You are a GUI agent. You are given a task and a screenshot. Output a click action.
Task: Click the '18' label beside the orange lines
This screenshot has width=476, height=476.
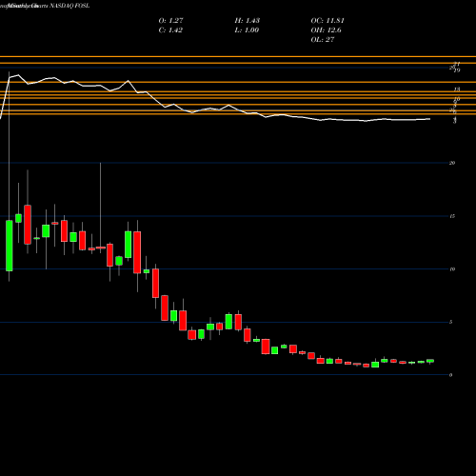tap(457, 89)
